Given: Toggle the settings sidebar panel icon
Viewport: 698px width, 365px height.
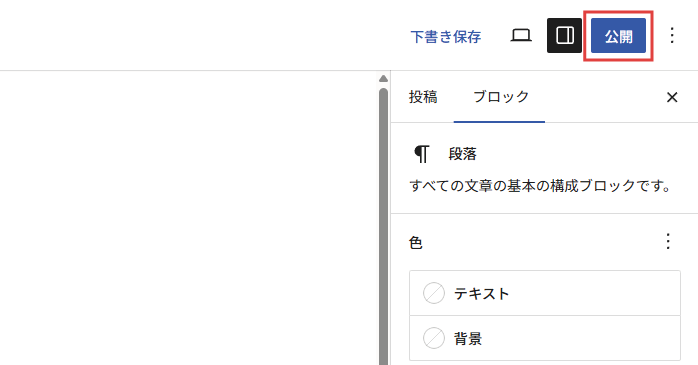Looking at the screenshot, I should [x=564, y=36].
